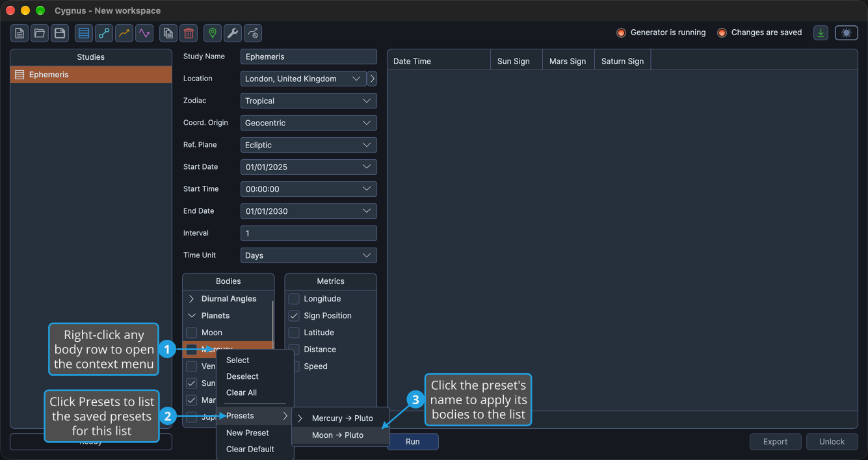Uncheck the Mars body checkbox
This screenshot has height=460, width=868.
pyautogui.click(x=192, y=400)
